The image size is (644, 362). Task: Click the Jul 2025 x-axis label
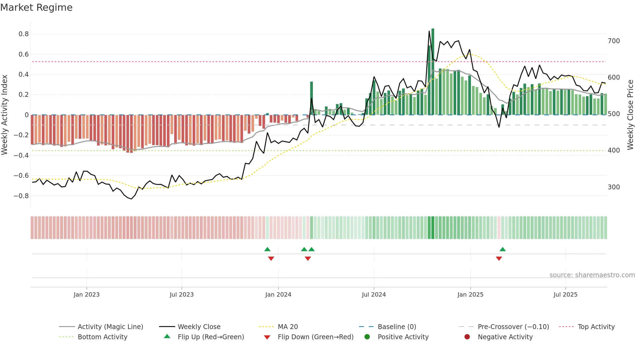565,294
